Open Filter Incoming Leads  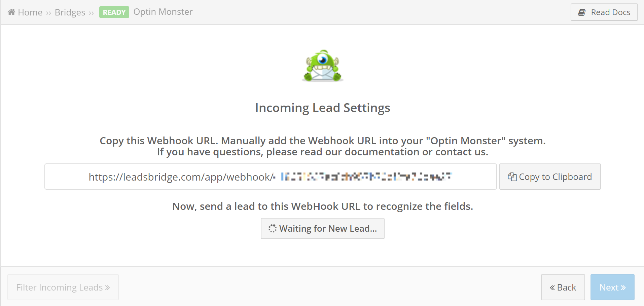(x=63, y=287)
